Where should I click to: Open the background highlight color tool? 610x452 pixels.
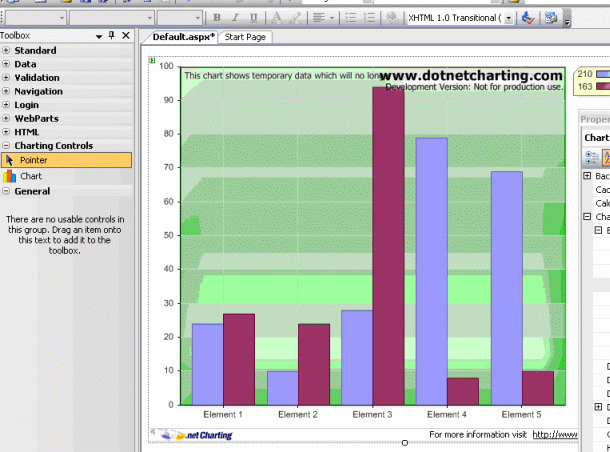coord(295,18)
